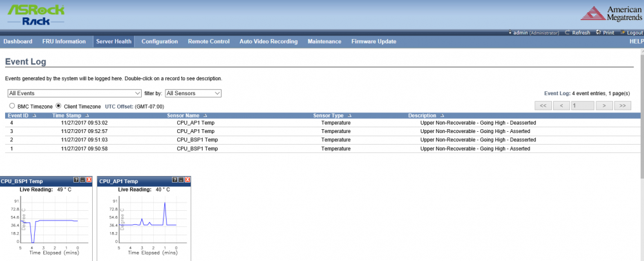Click time stamp 11/27/2017 09:50:58

(x=84, y=148)
